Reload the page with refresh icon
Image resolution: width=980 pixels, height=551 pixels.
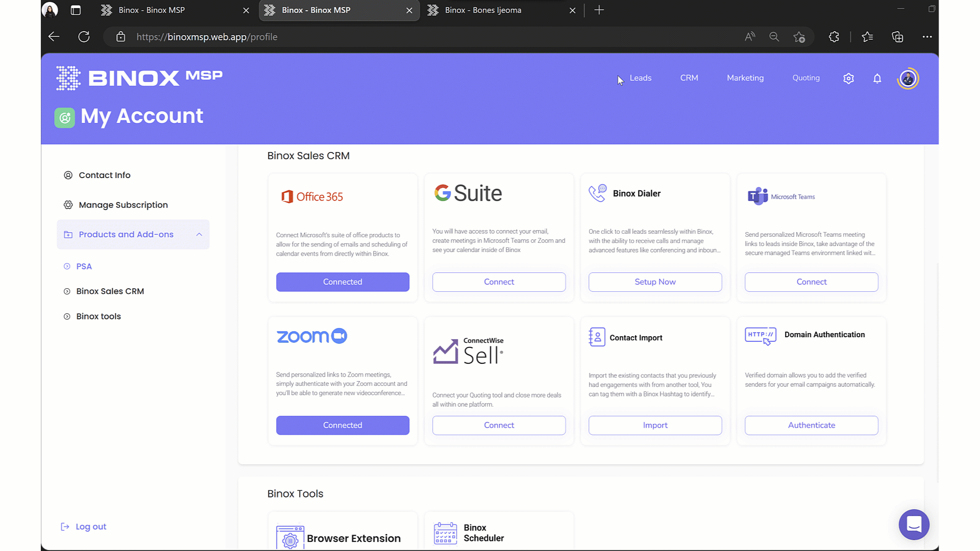tap(84, 37)
